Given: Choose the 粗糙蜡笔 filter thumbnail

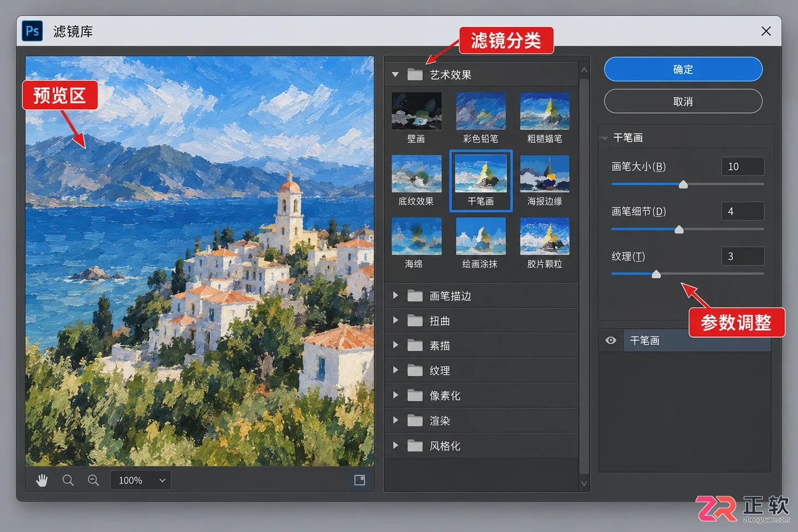Looking at the screenshot, I should coord(545,111).
